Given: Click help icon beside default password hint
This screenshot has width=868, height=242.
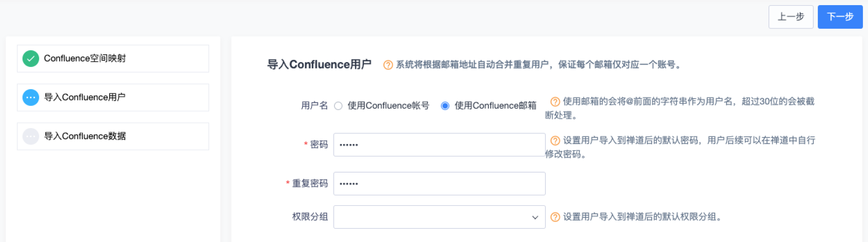Looking at the screenshot, I should [x=555, y=140].
